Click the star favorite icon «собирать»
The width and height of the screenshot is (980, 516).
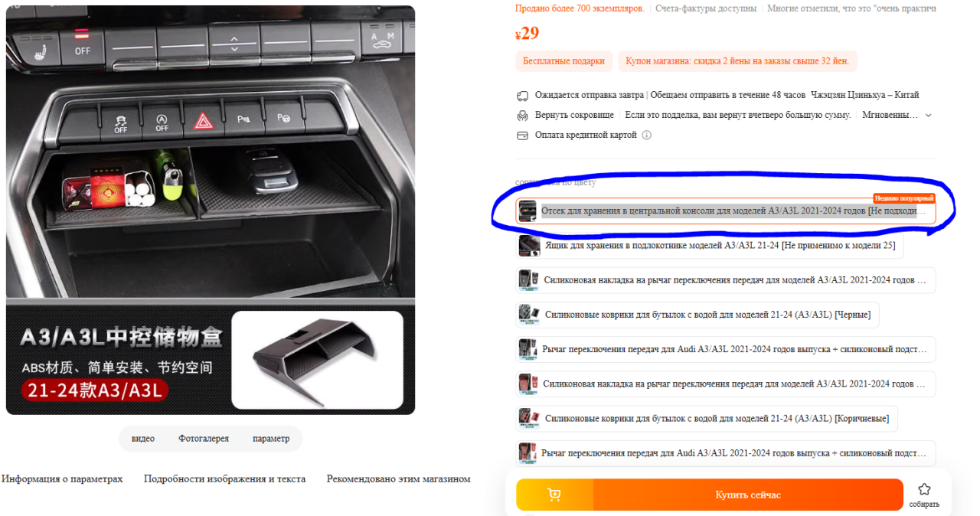(x=924, y=489)
